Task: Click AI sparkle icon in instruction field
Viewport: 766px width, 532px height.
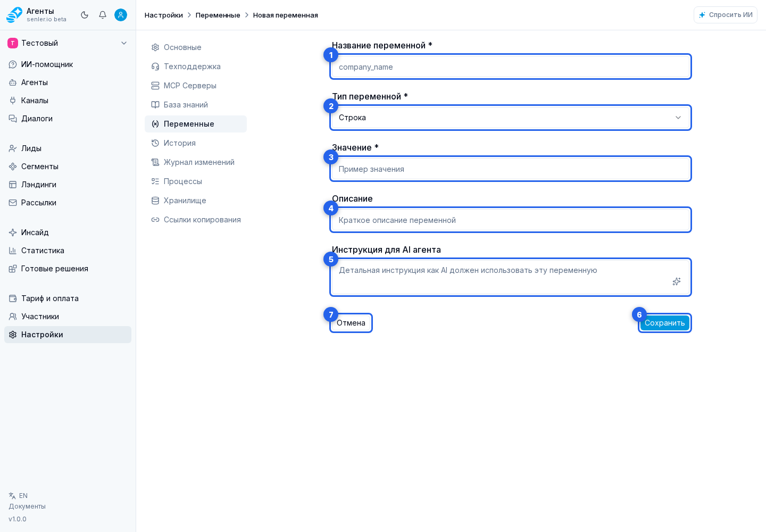Action: (677, 281)
